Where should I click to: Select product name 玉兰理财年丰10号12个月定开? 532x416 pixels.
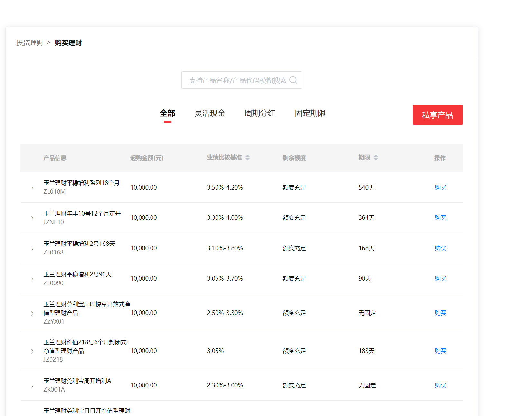(x=82, y=214)
